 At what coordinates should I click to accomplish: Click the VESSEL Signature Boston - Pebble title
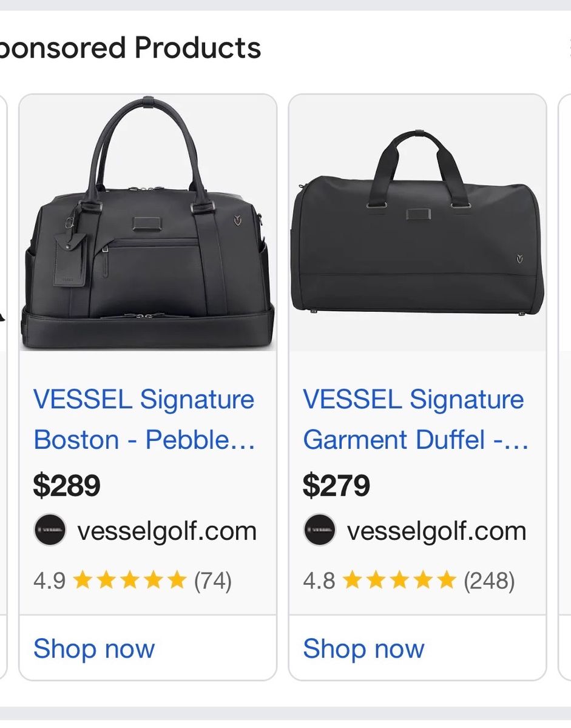click(x=144, y=419)
